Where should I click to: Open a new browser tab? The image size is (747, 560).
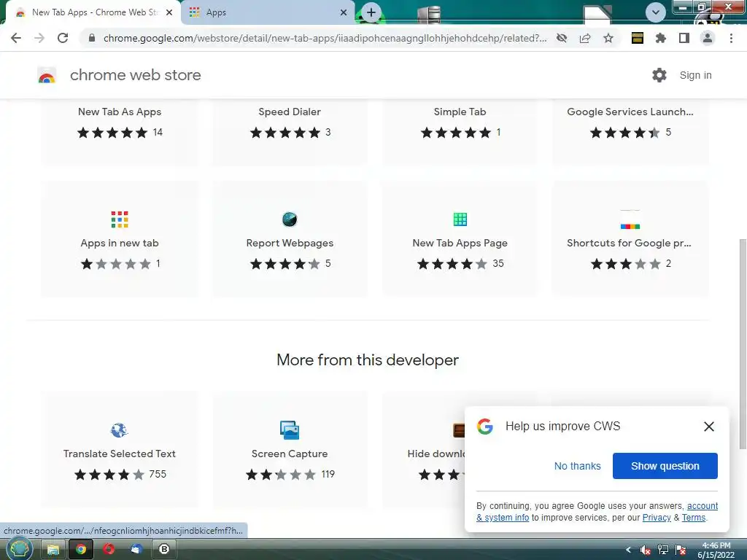click(371, 12)
